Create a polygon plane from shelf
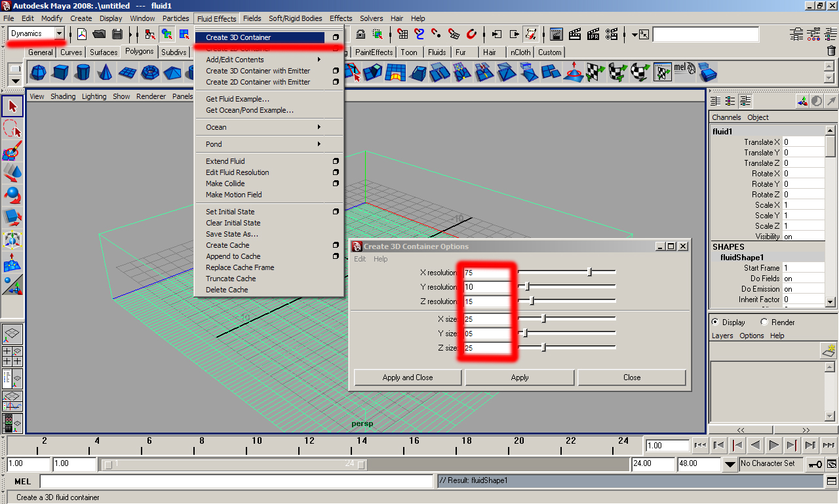This screenshot has height=504, width=839. point(128,72)
